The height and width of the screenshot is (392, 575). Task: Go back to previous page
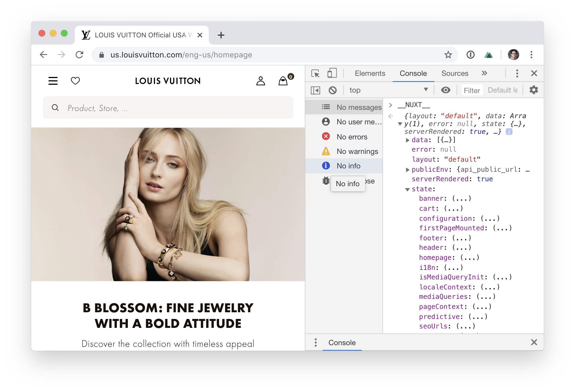(44, 55)
